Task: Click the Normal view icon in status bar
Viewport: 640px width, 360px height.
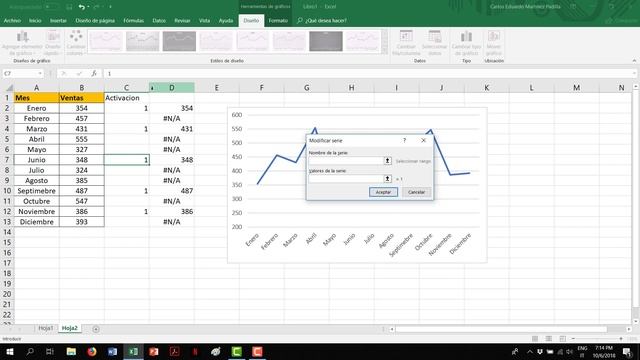Action: pyautogui.click(x=535, y=339)
